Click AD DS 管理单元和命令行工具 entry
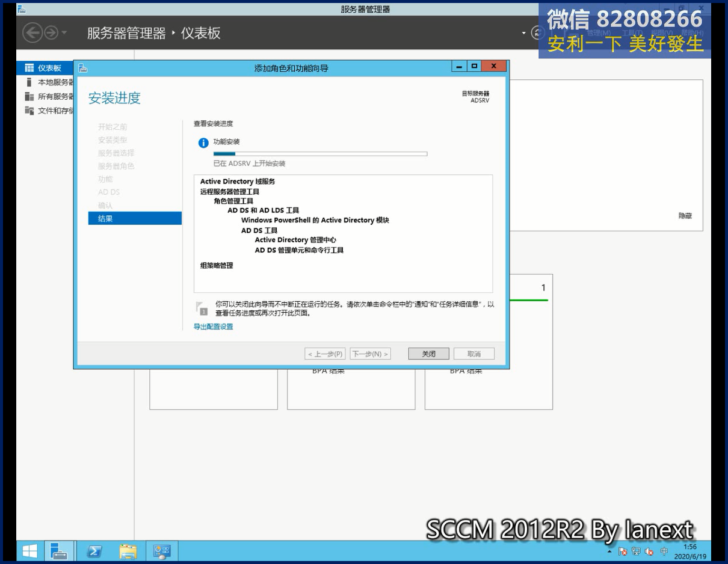Screen dimensions: 728x564 coord(299,250)
